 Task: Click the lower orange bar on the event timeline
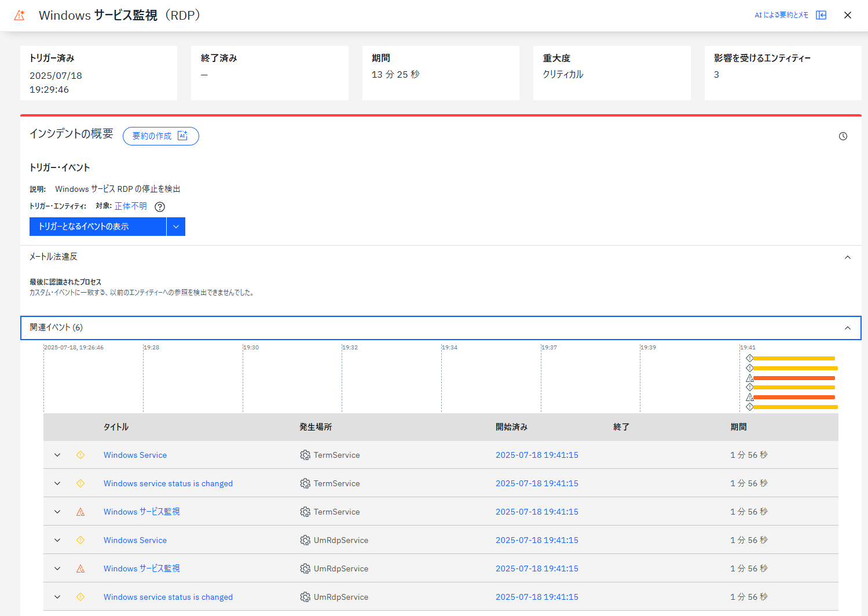pyautogui.click(x=794, y=397)
